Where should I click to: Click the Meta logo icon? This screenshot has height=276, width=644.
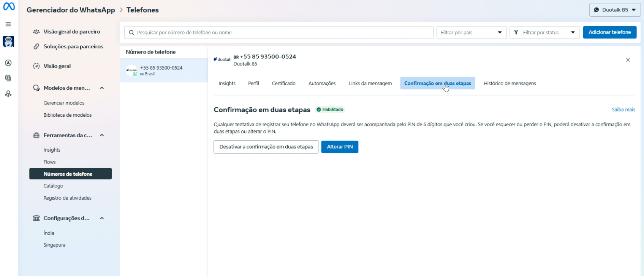[9, 6]
